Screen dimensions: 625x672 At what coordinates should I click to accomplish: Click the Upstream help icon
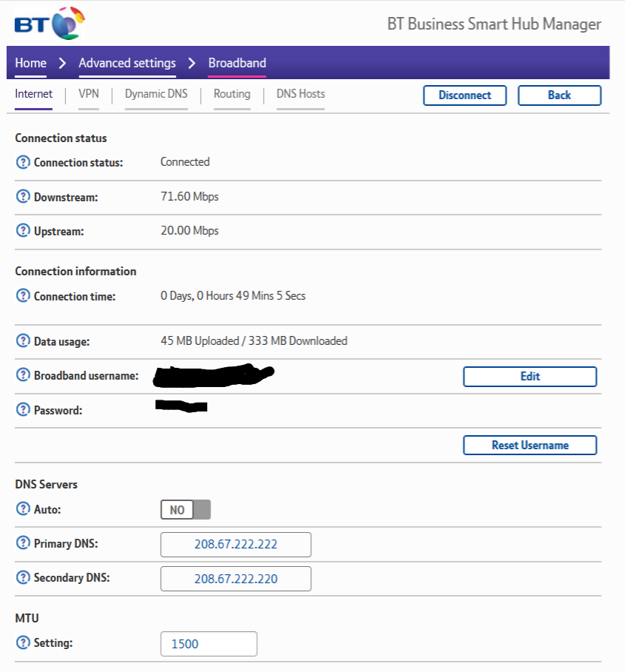[22, 230]
